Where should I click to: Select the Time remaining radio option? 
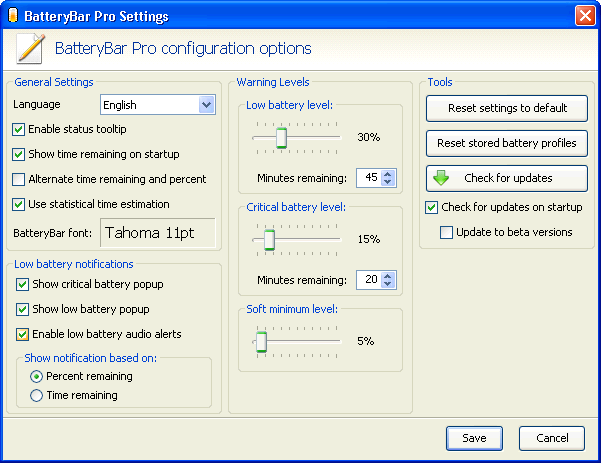[x=36, y=396]
